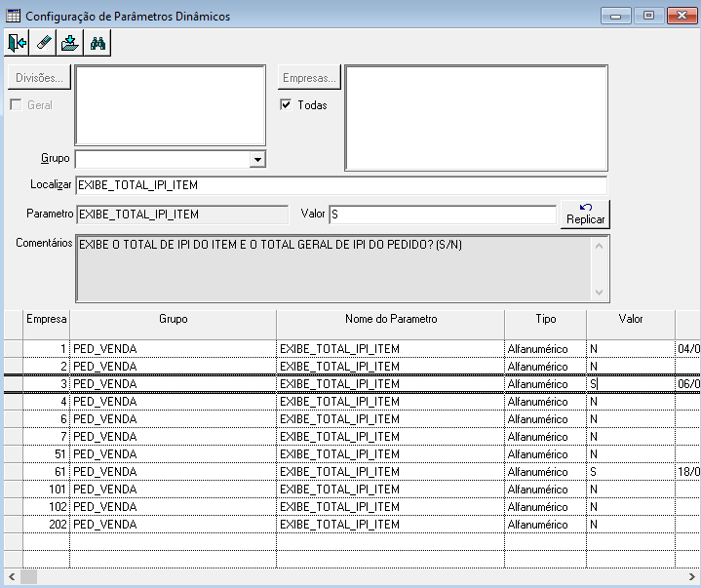Click Valor cell S for Empresa 3

[631, 383]
